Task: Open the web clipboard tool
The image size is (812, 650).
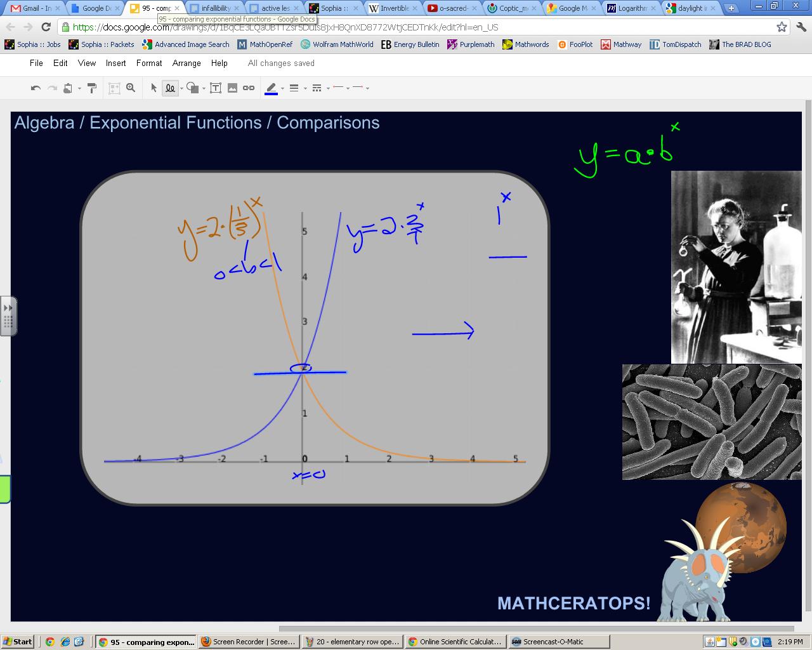Action: click(69, 88)
